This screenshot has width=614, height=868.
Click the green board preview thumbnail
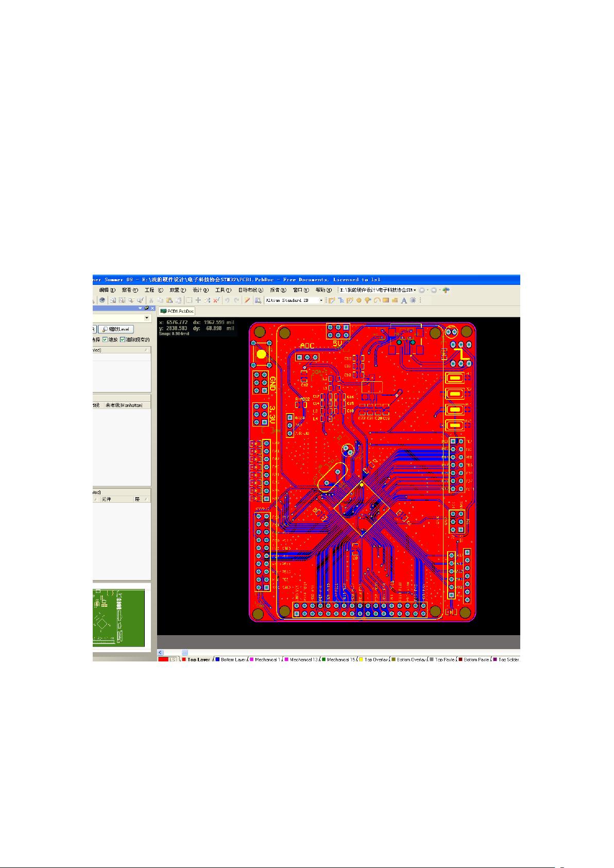[118, 618]
